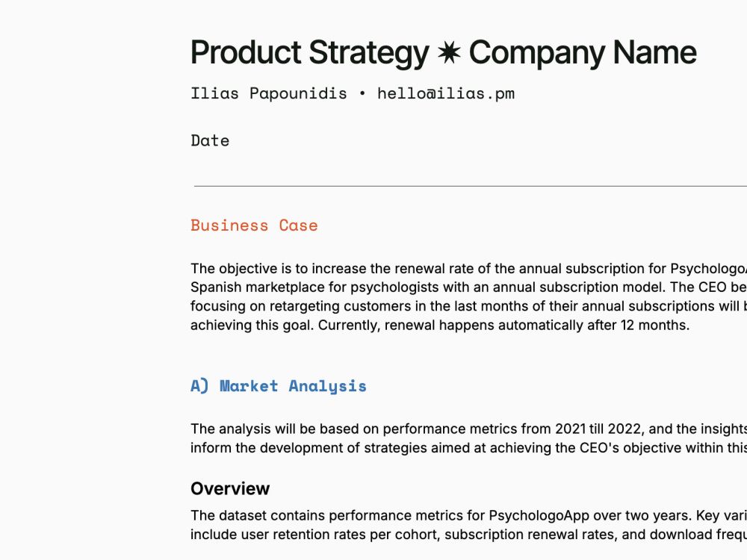
Task: Open the hello@ilias.pm email link
Action: coord(446,93)
